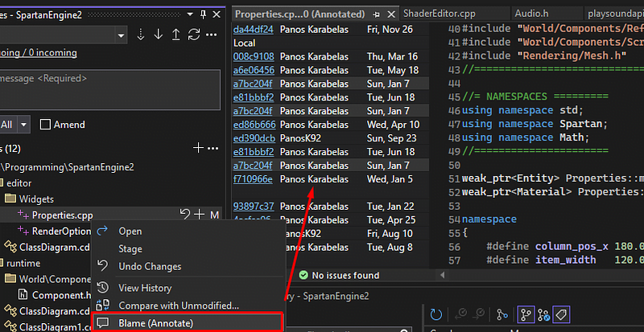Viewport: 644px width, 332px height.
Task: Open commit ed390dcb link
Action: [254, 138]
